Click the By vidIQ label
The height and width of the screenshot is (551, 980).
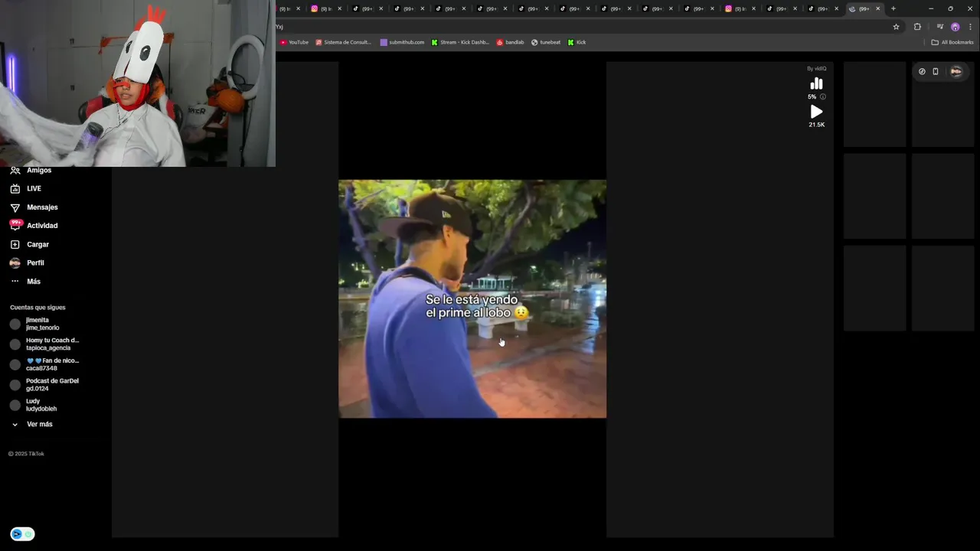point(816,68)
